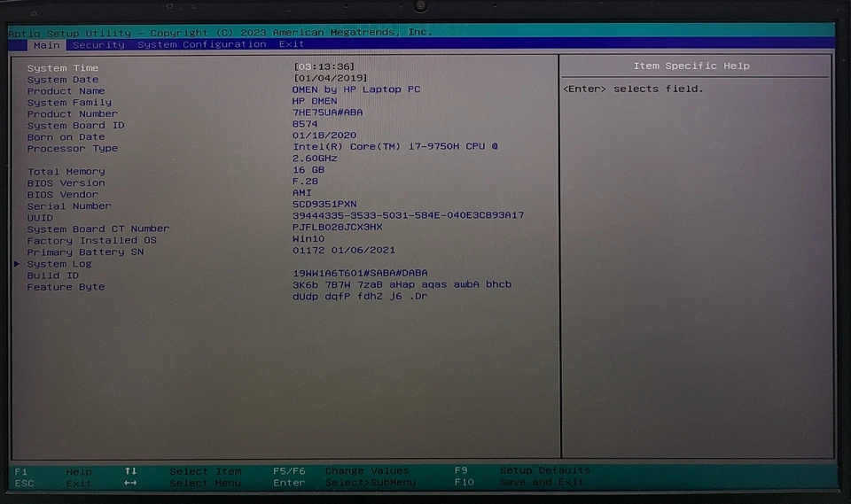The image size is (851, 504).
Task: Click the 19WW1A6T601#SABA#DABA build value
Action: coord(360,273)
